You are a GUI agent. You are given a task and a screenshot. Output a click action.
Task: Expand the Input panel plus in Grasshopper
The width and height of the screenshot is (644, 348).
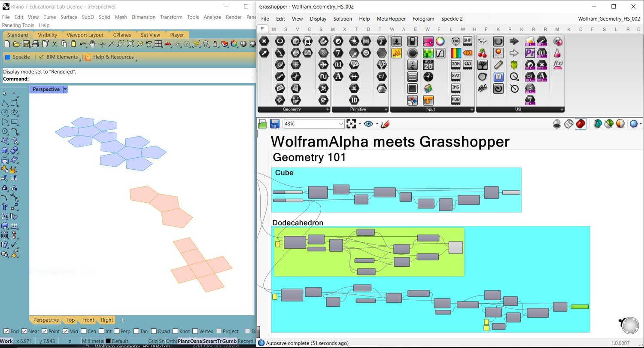click(472, 110)
